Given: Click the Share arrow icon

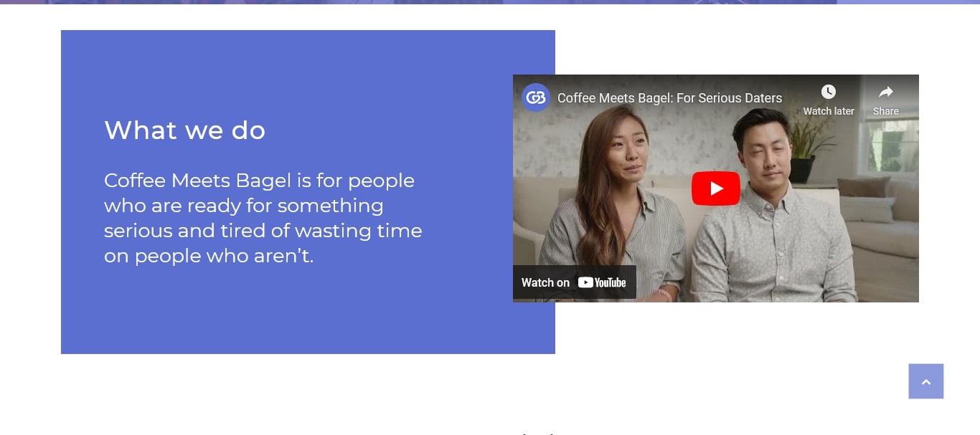Looking at the screenshot, I should click(886, 92).
